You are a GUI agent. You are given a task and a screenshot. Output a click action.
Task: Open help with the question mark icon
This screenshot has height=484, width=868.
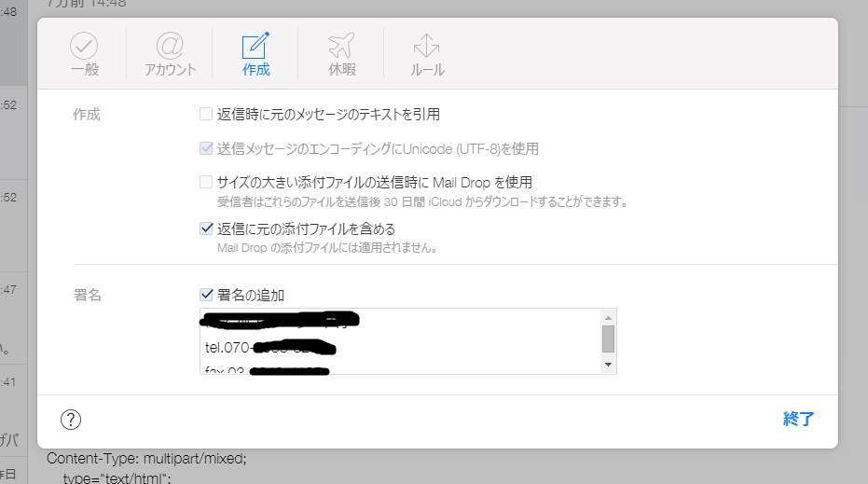coord(71,420)
